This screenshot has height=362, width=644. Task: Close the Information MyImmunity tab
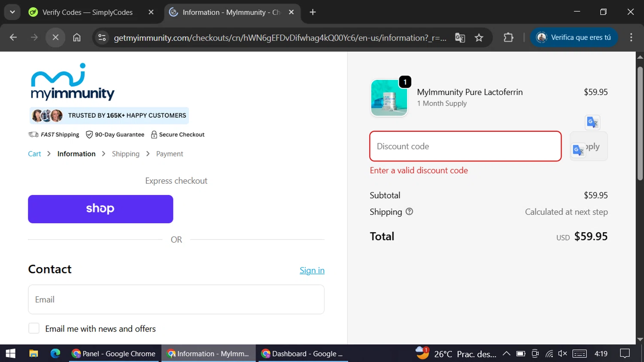pyautogui.click(x=292, y=12)
